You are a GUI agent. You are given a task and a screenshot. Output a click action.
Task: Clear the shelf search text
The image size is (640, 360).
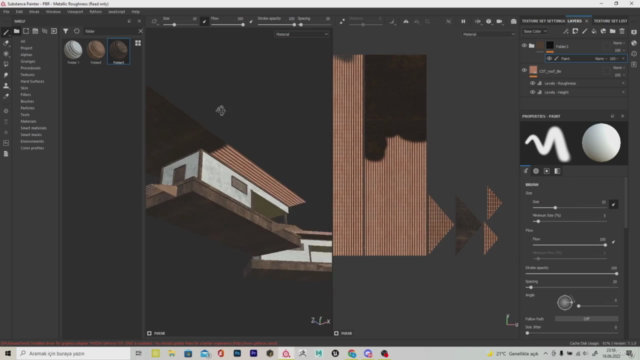[140, 31]
